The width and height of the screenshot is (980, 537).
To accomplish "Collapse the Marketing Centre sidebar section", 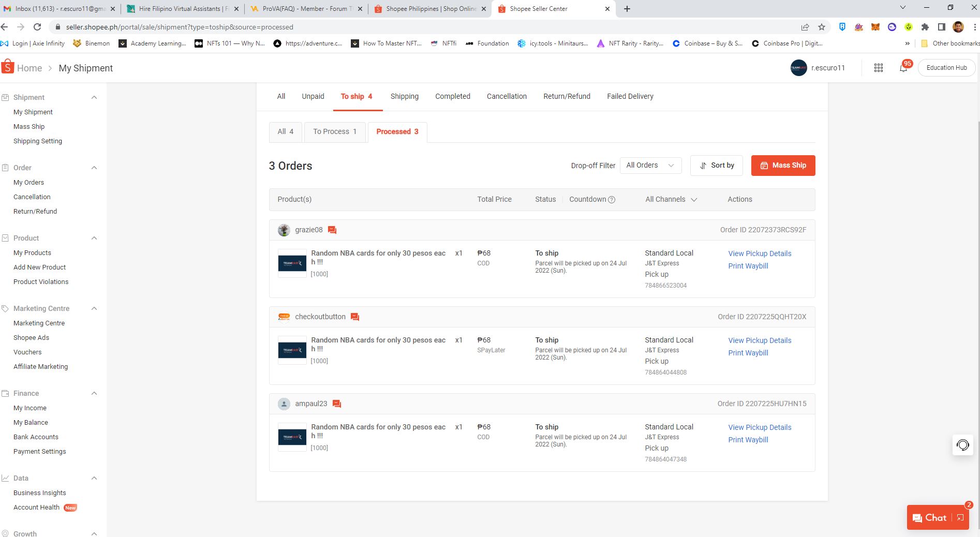I will pos(94,308).
